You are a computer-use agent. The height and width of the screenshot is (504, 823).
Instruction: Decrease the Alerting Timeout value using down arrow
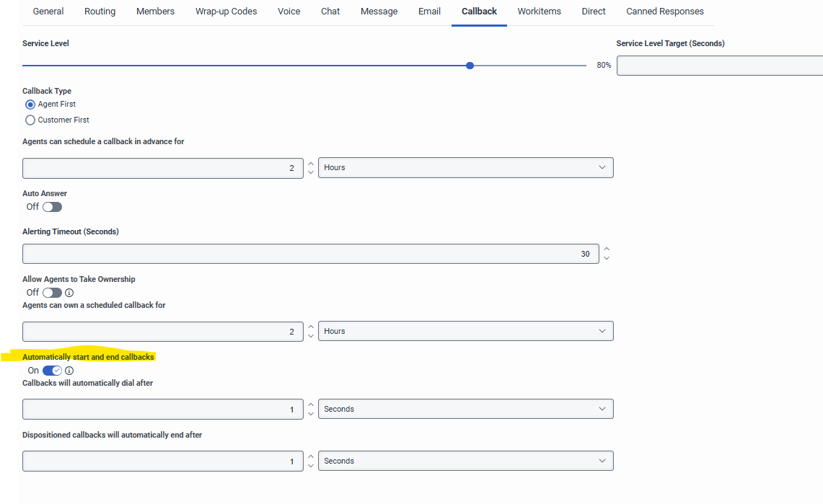point(607,258)
